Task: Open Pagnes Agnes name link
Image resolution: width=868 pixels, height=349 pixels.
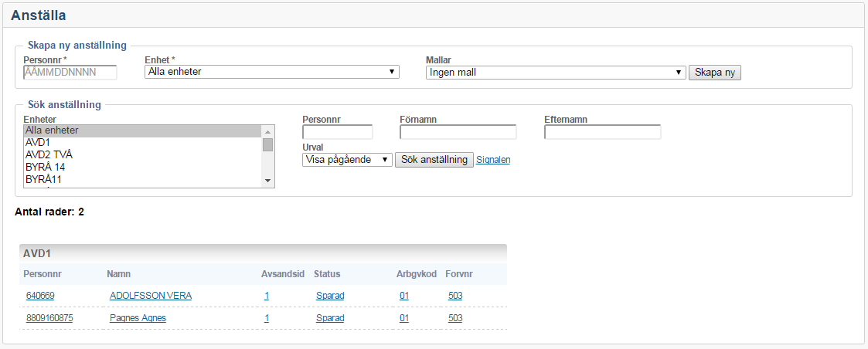Action: pos(138,318)
